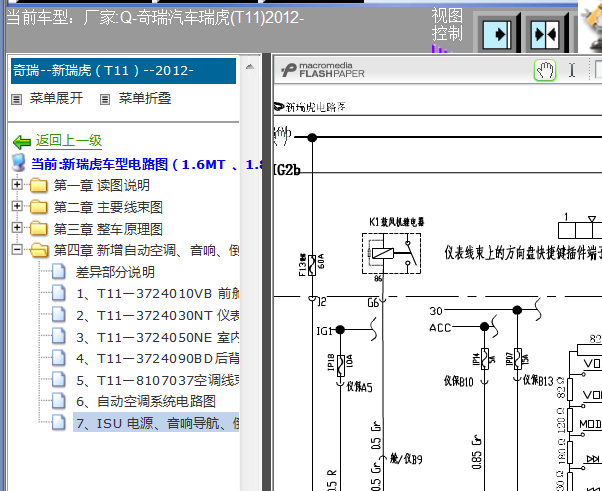Click the computer icon beside 当前:新瑞虎车型电路图
Viewport: 602px width, 491px height.
18,163
